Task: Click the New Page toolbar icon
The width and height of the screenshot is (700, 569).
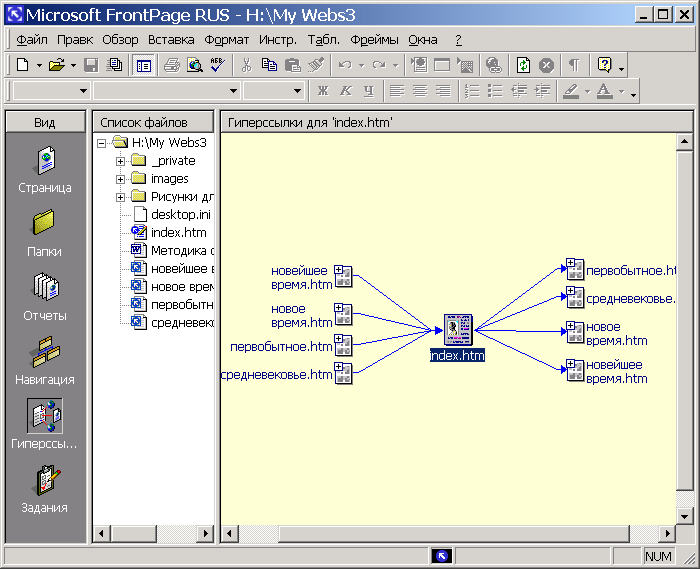Action: point(23,65)
